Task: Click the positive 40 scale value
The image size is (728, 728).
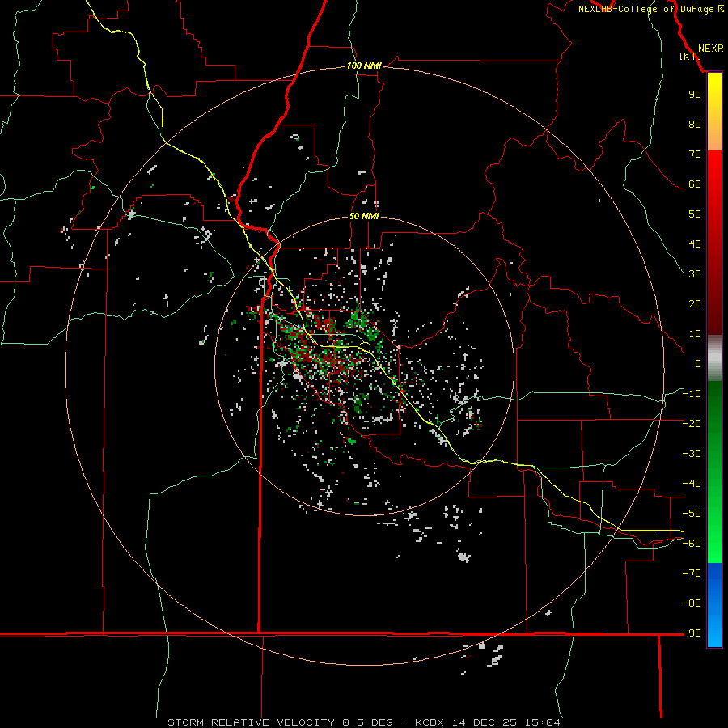Action: tap(695, 243)
